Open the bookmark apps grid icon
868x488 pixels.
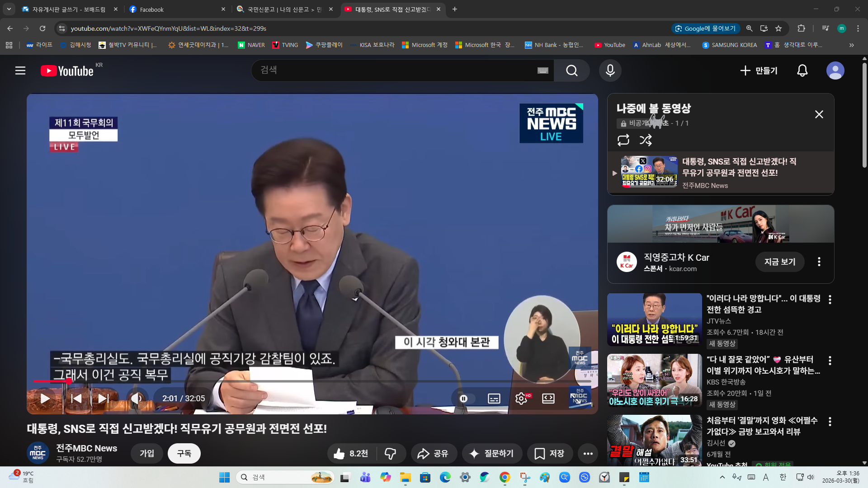tap(9, 45)
